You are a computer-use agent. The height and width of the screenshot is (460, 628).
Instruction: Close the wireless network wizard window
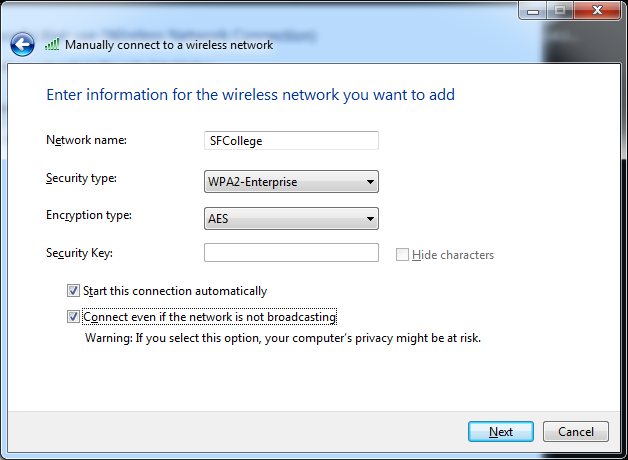click(x=597, y=11)
